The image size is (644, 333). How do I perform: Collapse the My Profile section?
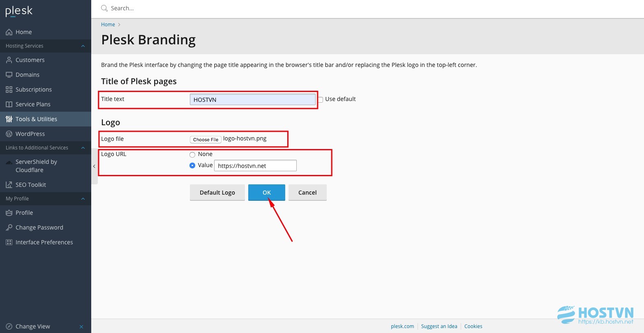[x=83, y=199]
